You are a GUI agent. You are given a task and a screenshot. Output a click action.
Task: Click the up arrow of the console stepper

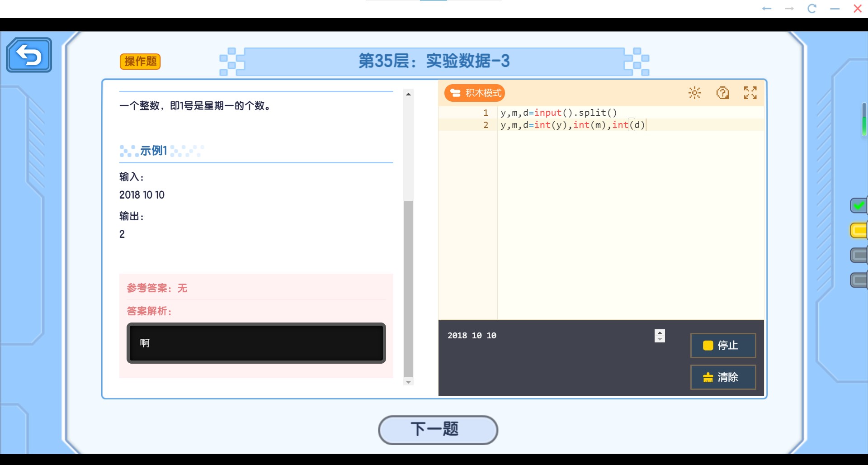coord(660,332)
